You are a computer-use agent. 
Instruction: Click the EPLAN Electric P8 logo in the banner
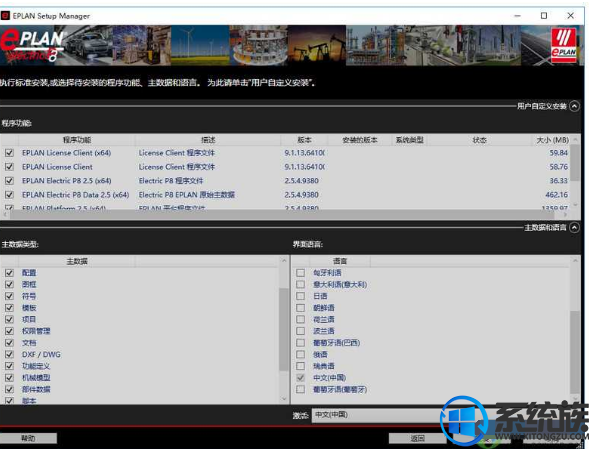[32, 45]
